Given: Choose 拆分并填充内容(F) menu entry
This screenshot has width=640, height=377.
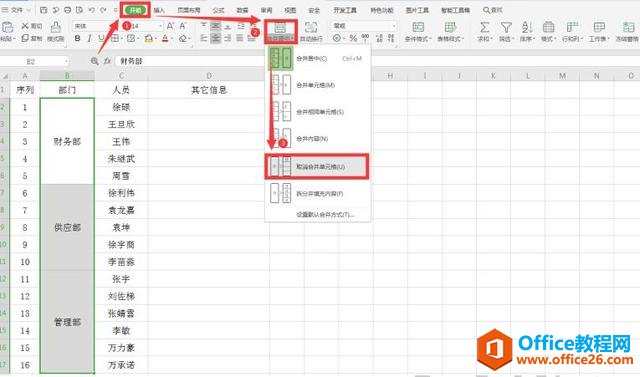Looking at the screenshot, I should click(x=318, y=193).
